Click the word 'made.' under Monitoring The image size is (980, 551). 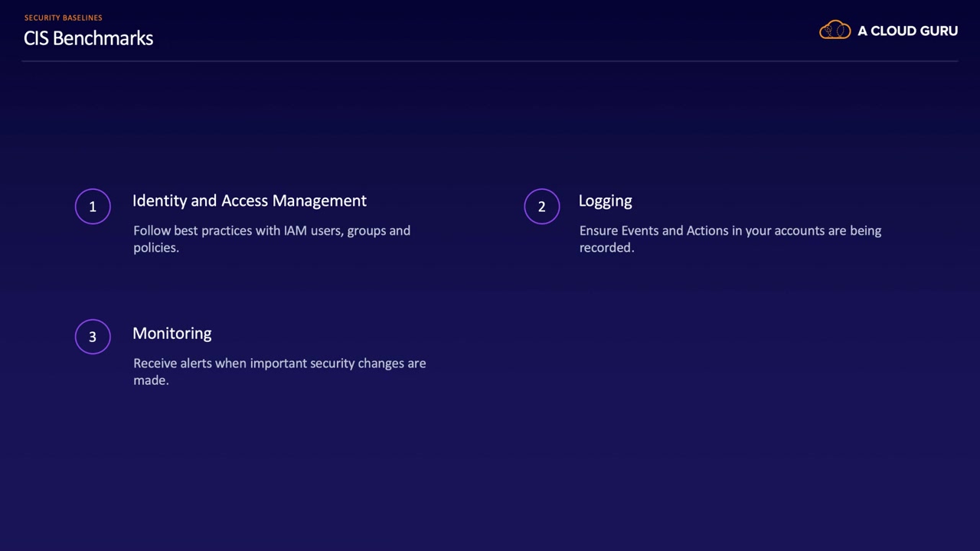pos(150,380)
